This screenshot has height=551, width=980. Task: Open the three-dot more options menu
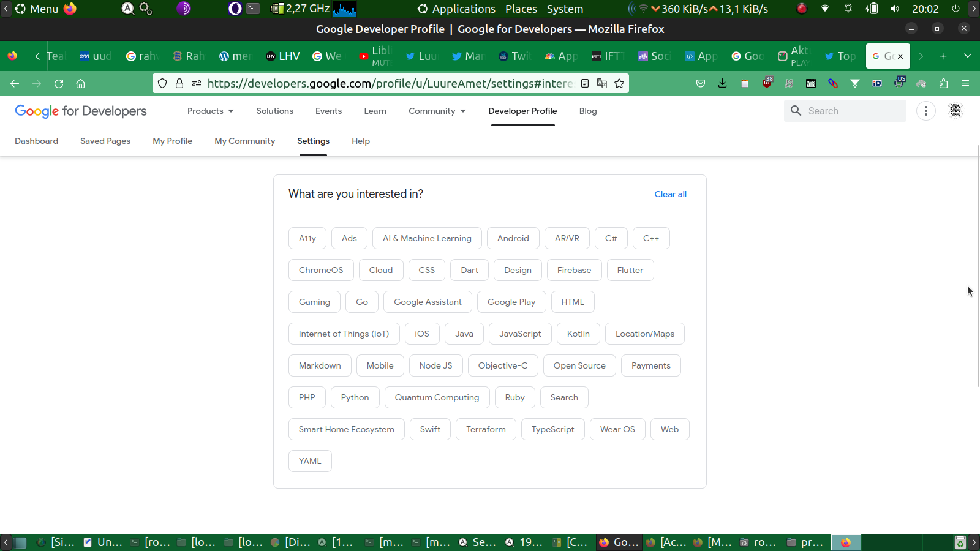click(x=926, y=111)
